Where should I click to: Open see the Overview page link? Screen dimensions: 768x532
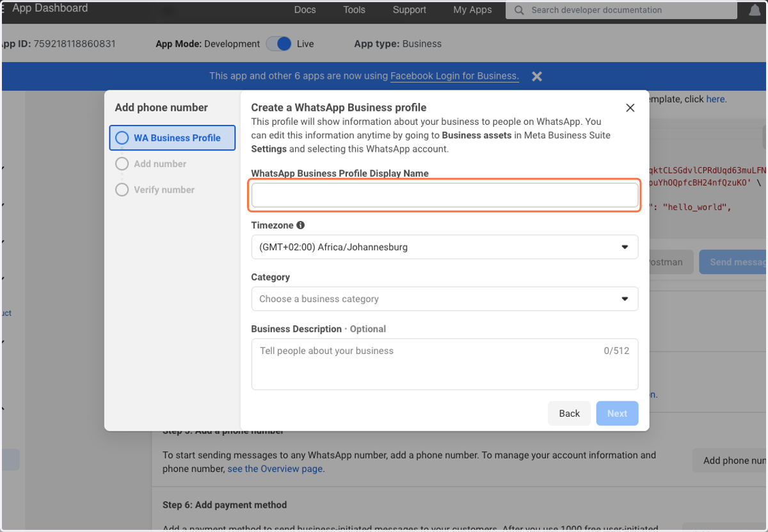tap(275, 469)
